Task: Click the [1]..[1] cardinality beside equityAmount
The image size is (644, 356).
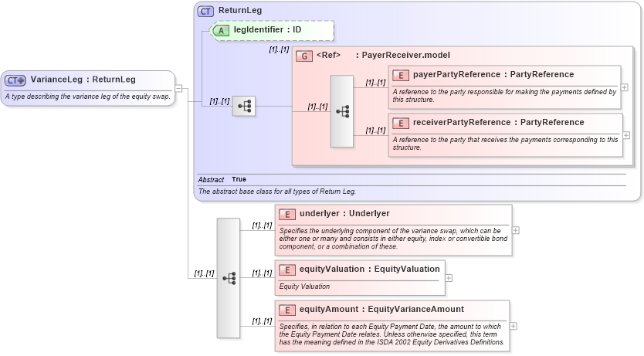Action: (262, 321)
